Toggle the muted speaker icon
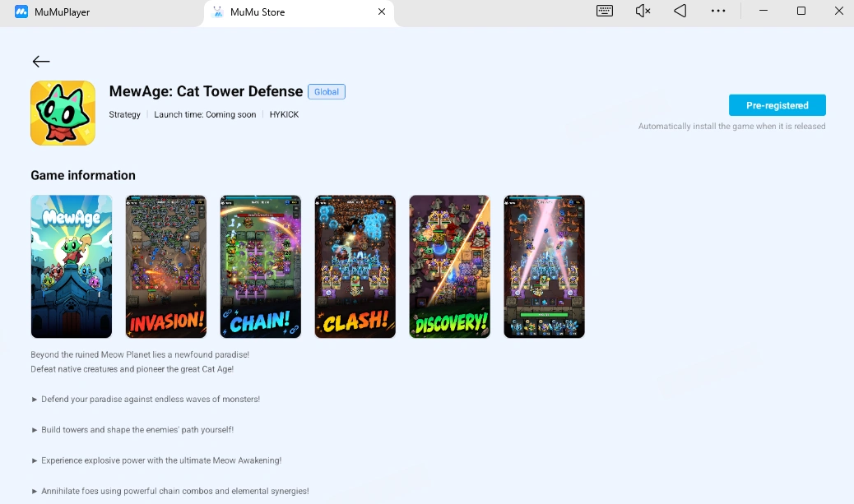Screen dimensions: 854x504 coord(643,11)
